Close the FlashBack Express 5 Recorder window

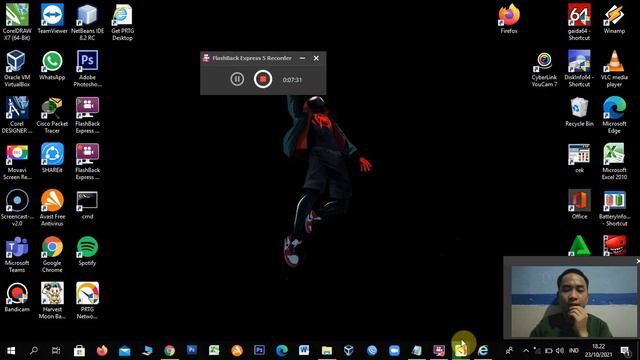pos(316,58)
